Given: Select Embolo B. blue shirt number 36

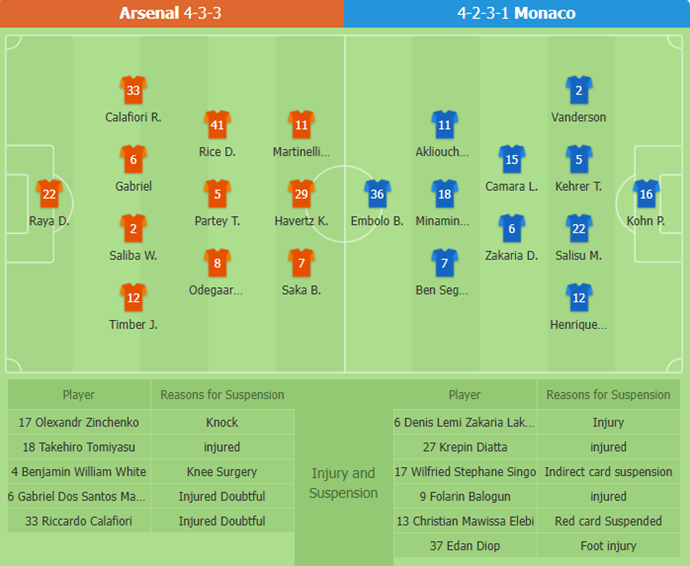Looking at the screenshot, I should 377,194.
